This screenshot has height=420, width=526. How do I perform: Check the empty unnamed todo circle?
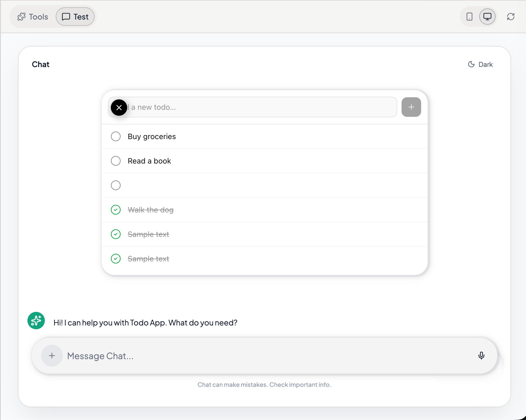[x=116, y=185]
